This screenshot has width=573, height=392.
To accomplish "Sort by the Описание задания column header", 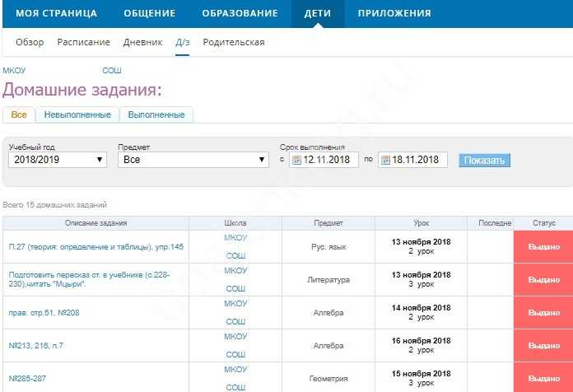I will (96, 223).
